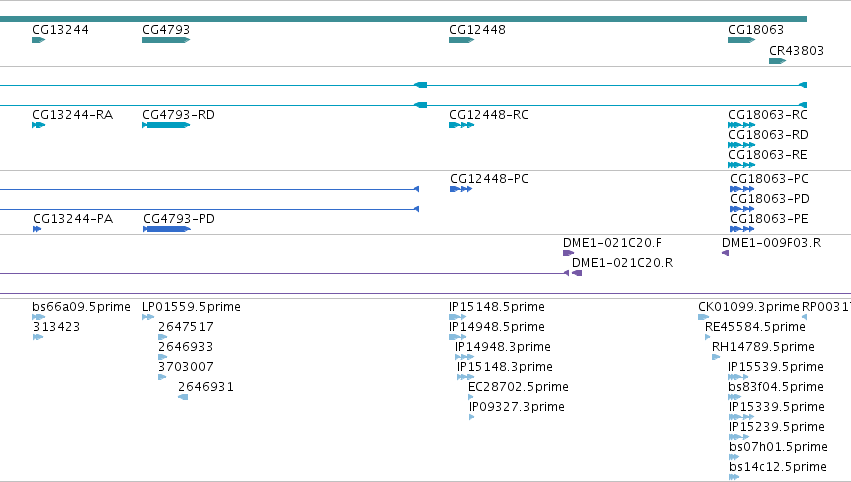Select protein CG18063-PD
Viewport: 851px width, 482px height.
point(770,199)
